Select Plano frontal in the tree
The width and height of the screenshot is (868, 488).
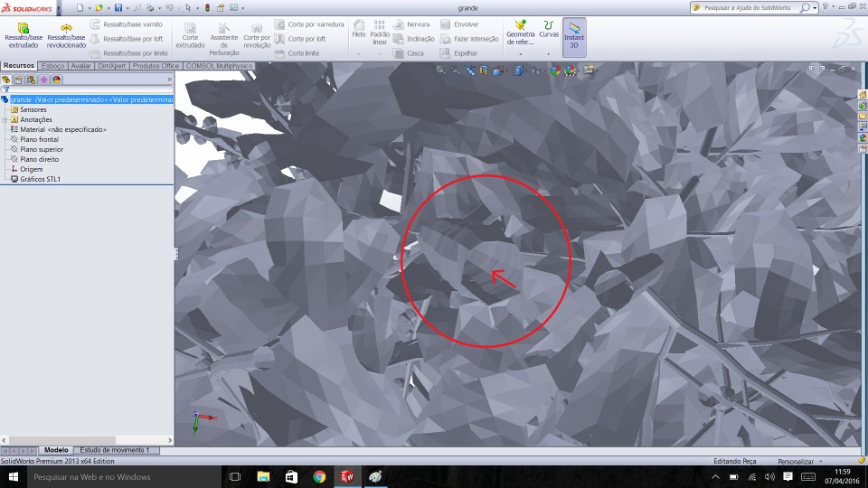[35, 139]
